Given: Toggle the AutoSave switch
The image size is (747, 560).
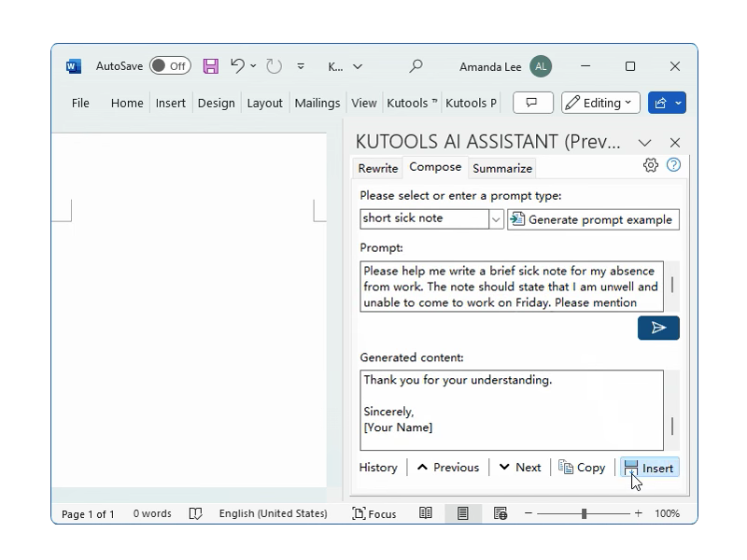Looking at the screenshot, I should (x=170, y=65).
